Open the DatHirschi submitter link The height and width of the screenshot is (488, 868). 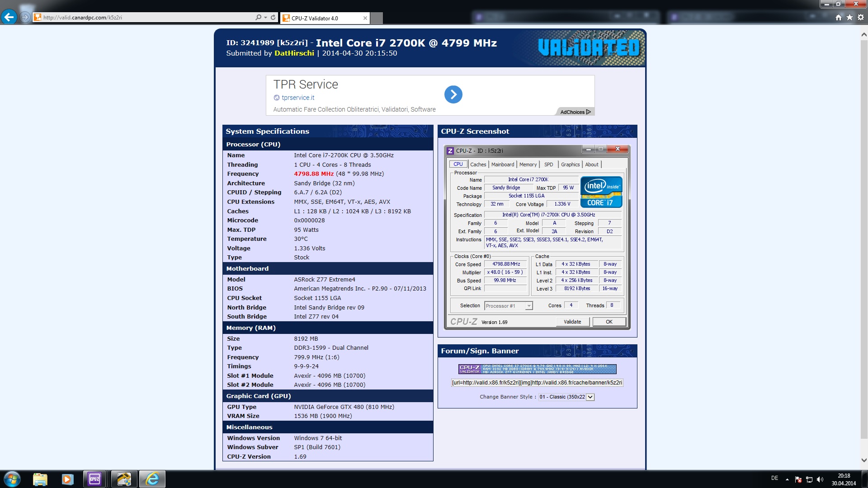tap(294, 53)
